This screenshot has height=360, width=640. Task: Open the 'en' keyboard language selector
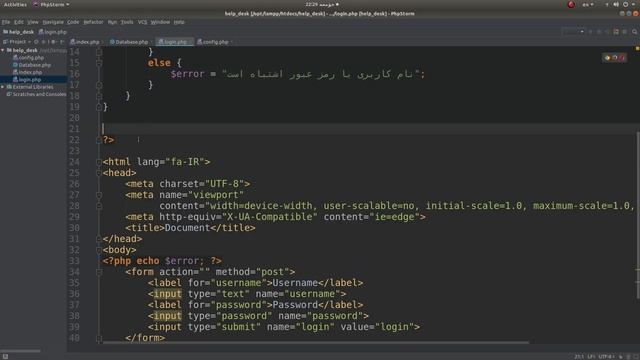point(588,4)
